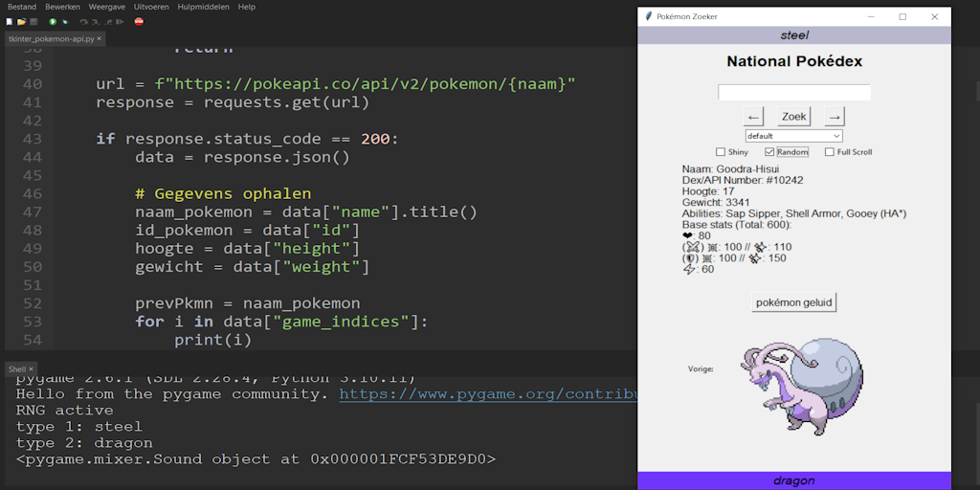
Task: Click the purple 'dragon' type bar
Action: click(x=793, y=480)
